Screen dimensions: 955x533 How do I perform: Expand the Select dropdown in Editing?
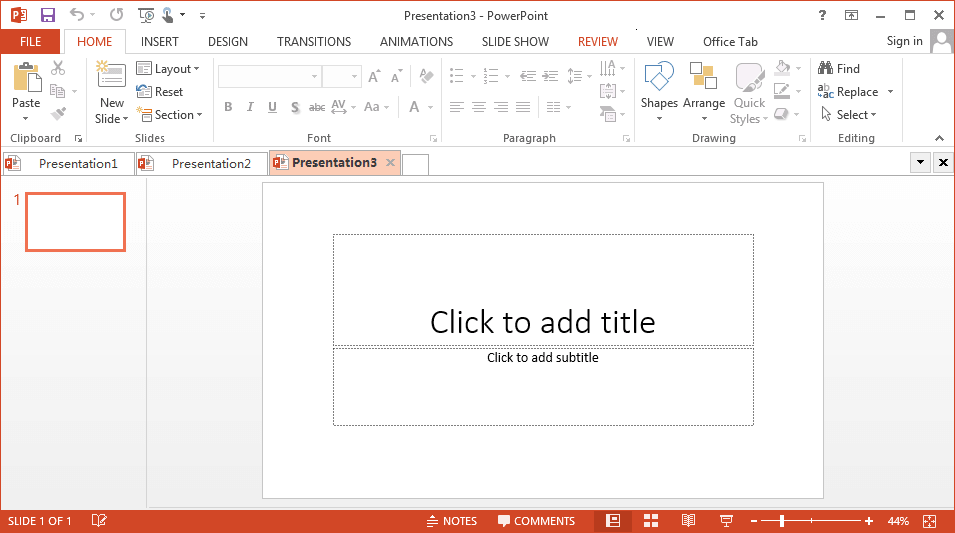click(x=849, y=115)
